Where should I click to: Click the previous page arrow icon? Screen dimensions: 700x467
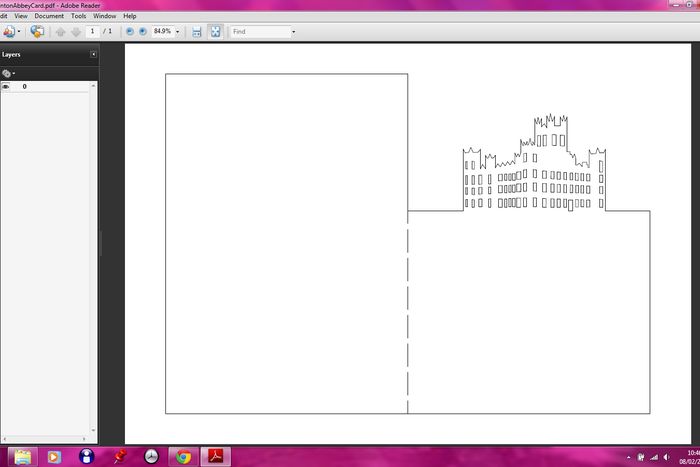click(60, 32)
